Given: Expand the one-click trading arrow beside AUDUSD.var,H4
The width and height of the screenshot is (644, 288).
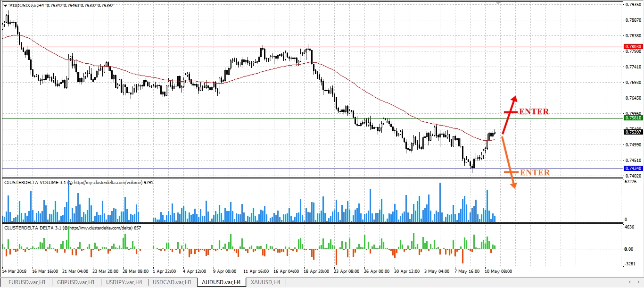Looking at the screenshot, I should [x=5, y=5].
